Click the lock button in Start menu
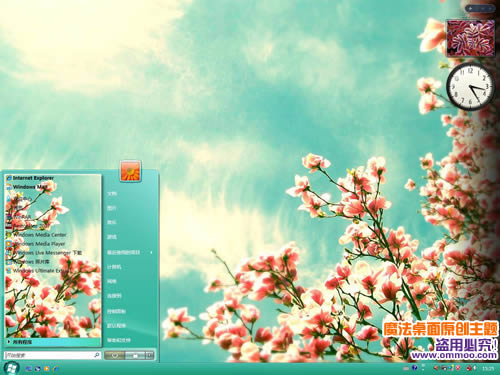Image resolution: width=500 pixels, height=375 pixels. tap(135, 356)
